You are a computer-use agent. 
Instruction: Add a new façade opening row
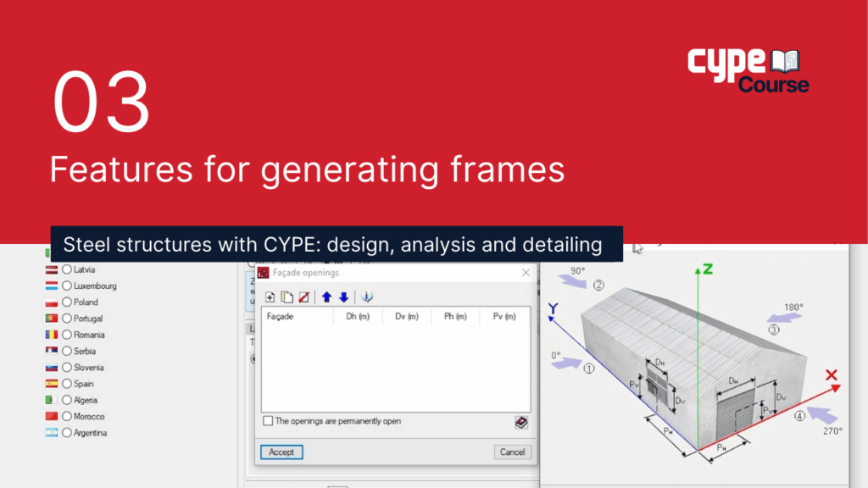tap(270, 297)
